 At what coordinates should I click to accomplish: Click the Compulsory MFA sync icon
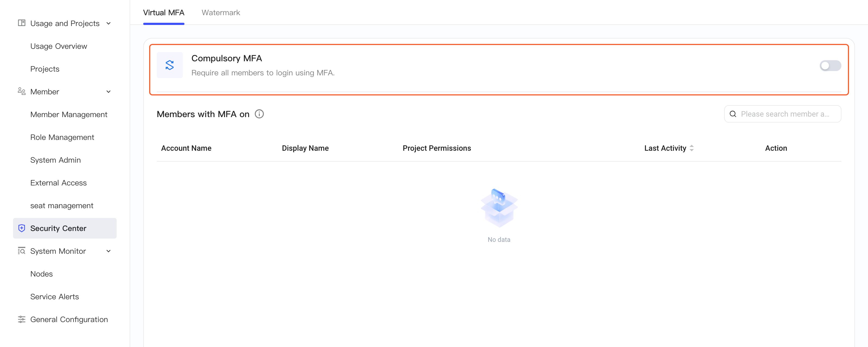point(170,65)
